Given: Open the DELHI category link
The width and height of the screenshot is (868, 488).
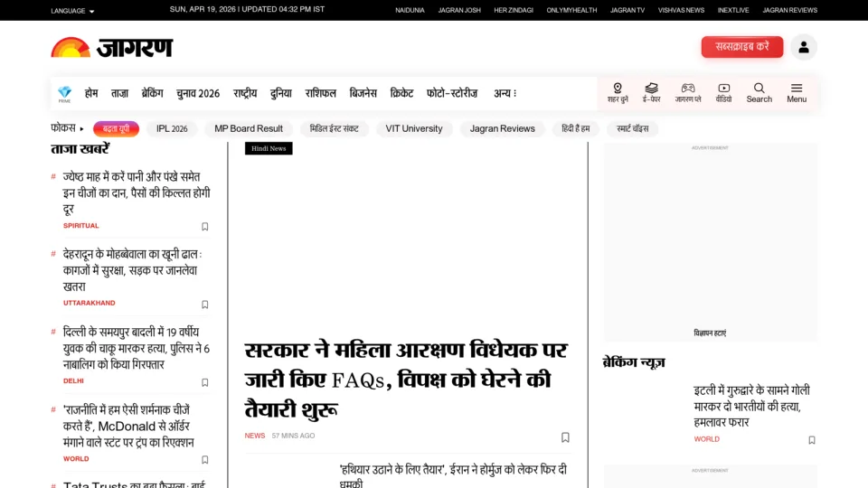Looking at the screenshot, I should point(73,381).
